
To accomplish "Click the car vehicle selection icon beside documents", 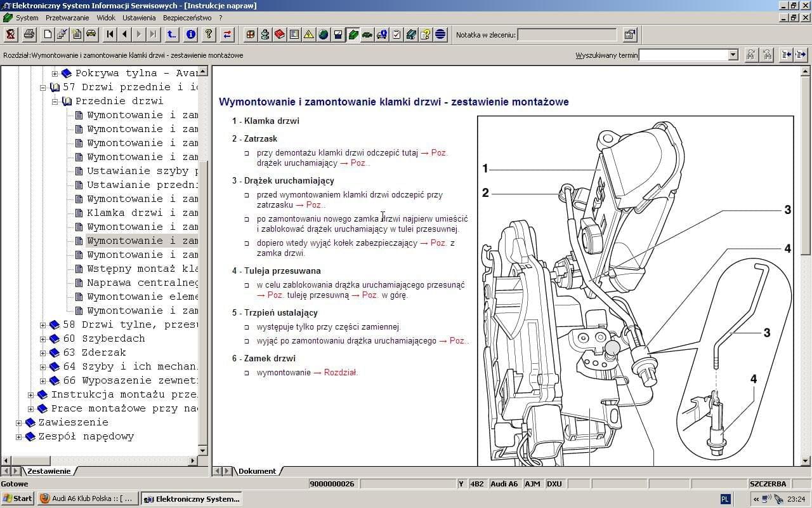I will [x=91, y=34].
